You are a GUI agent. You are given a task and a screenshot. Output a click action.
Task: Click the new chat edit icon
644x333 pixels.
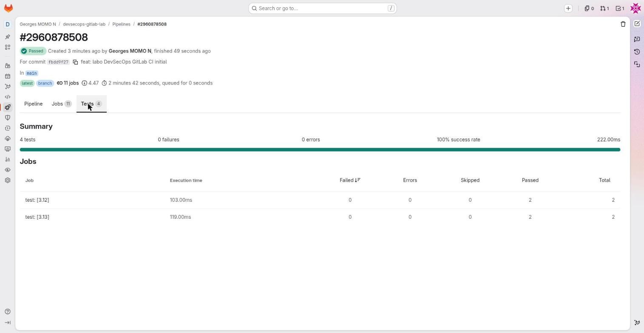(x=637, y=24)
